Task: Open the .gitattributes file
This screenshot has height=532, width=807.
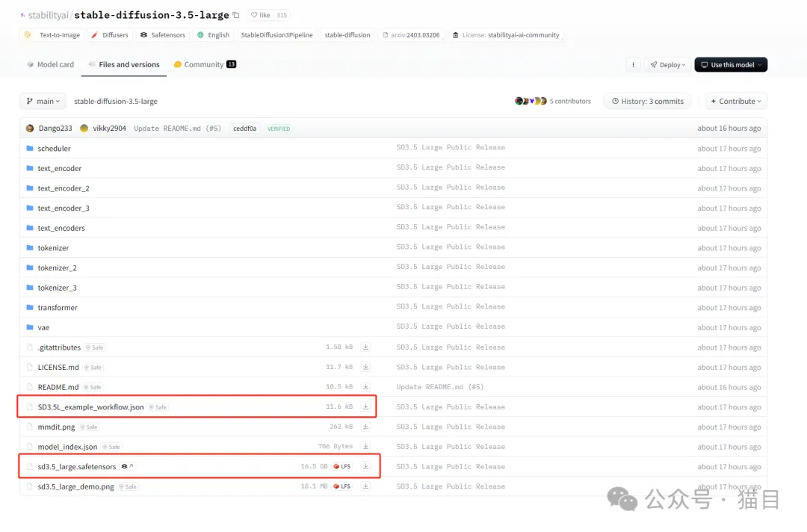Action: coord(59,347)
